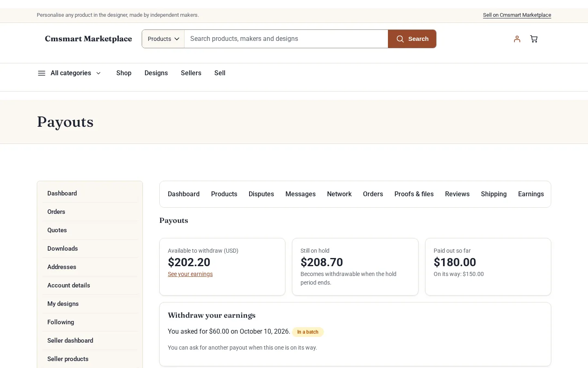Open the Products search scope dropdown

pos(163,39)
